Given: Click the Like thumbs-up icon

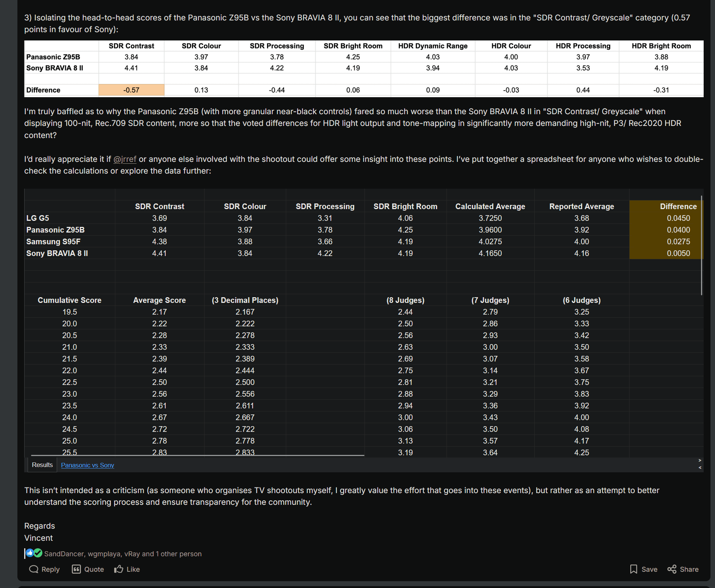Looking at the screenshot, I should (119, 569).
